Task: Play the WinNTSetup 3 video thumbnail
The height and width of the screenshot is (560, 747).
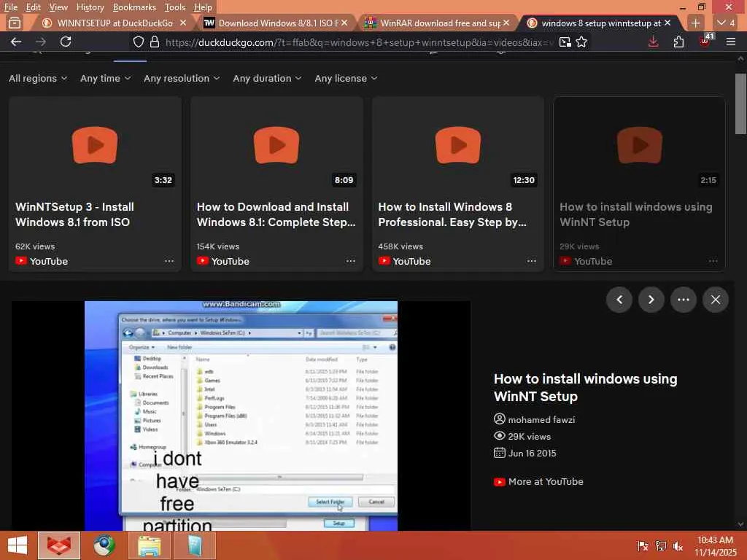Action: point(95,145)
